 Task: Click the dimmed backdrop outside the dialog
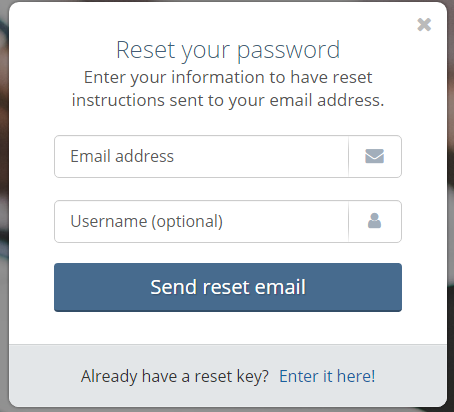[x=4, y=200]
